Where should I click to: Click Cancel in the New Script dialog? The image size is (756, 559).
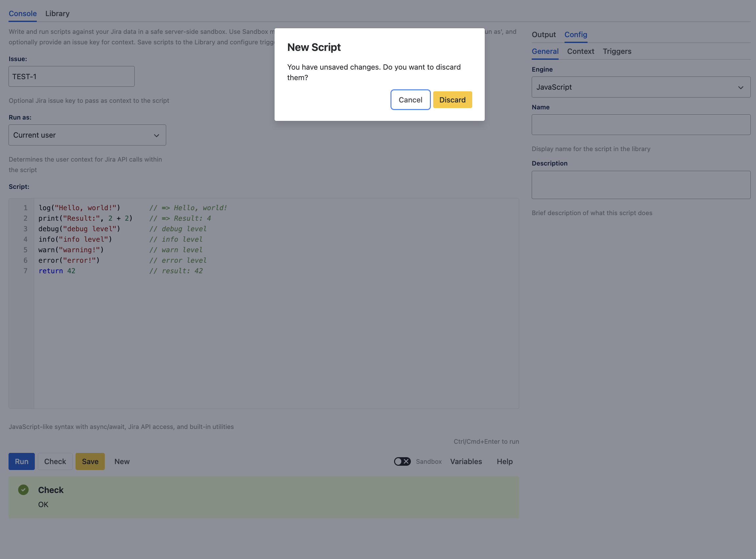[410, 100]
